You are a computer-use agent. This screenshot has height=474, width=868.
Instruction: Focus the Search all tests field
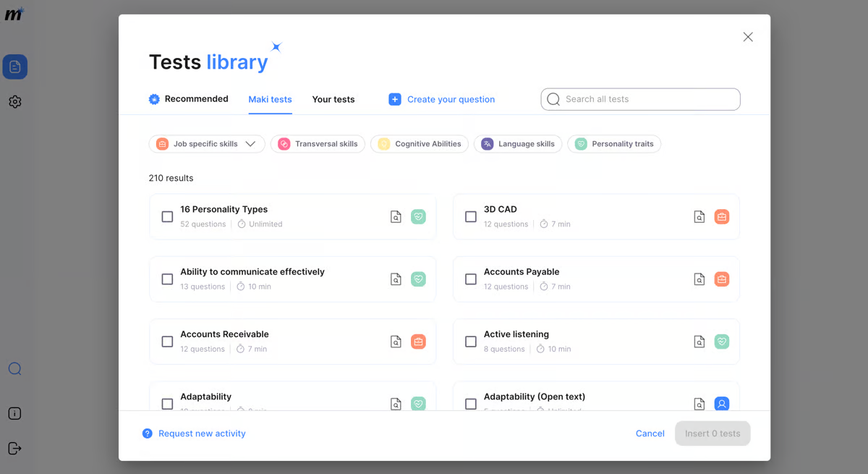pyautogui.click(x=640, y=99)
